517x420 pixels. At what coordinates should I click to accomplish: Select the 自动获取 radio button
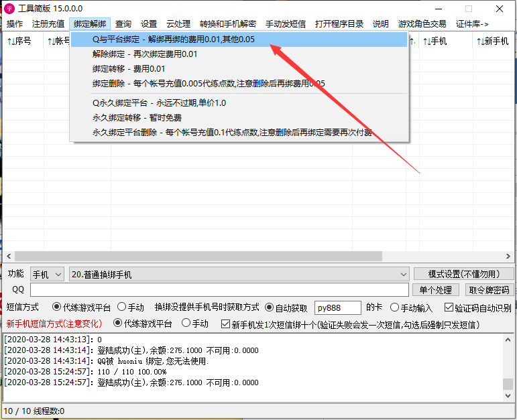point(286,308)
